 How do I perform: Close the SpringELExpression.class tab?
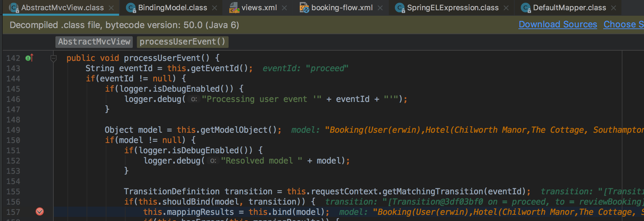pyautogui.click(x=506, y=8)
